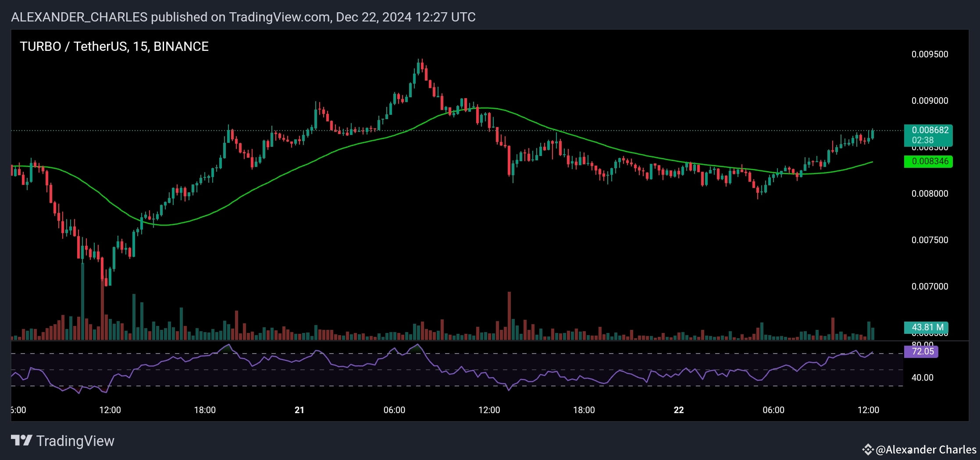980x460 pixels.
Task: Click the date 22 on the time axis
Action: click(678, 410)
